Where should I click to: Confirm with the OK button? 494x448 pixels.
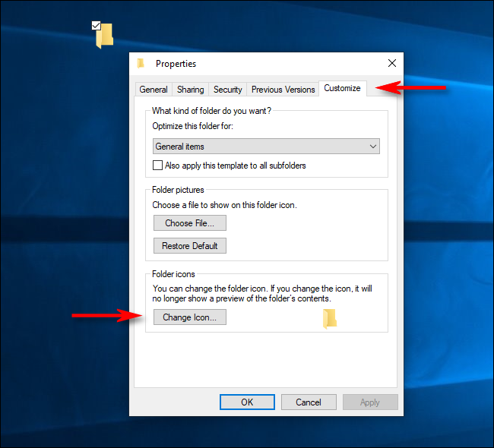click(x=247, y=402)
